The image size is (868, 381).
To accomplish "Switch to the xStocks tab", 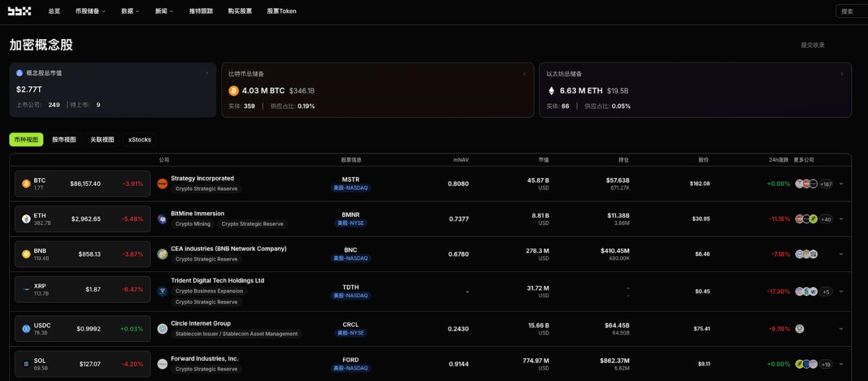I will tap(139, 140).
